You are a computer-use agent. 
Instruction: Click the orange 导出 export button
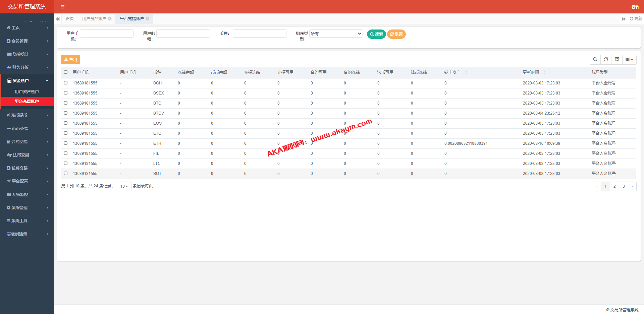pyautogui.click(x=70, y=60)
